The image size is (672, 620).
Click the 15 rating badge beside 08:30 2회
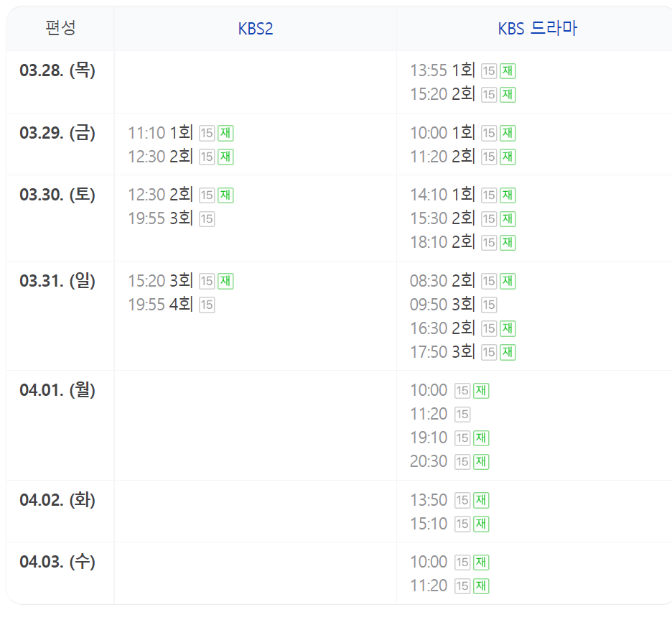pyautogui.click(x=489, y=282)
